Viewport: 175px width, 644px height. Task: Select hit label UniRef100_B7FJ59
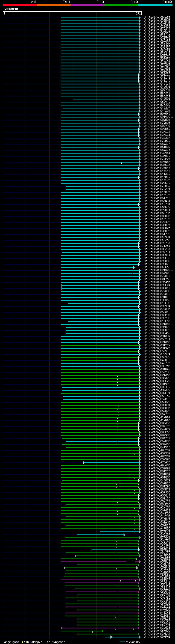click(x=157, y=105)
